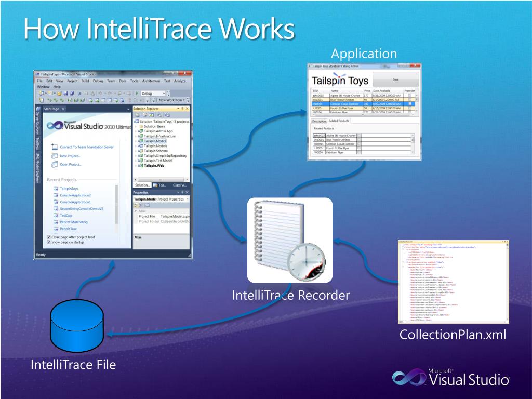532x399 pixels.
Task: Select the Tailspin.SimpleSqlRepository project
Action: point(166,156)
